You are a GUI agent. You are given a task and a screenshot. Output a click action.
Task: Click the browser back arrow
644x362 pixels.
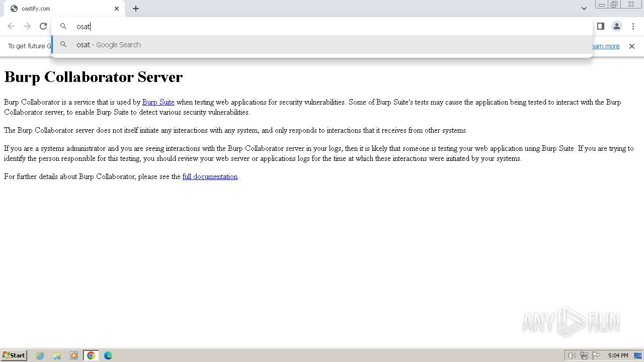pos(11,26)
